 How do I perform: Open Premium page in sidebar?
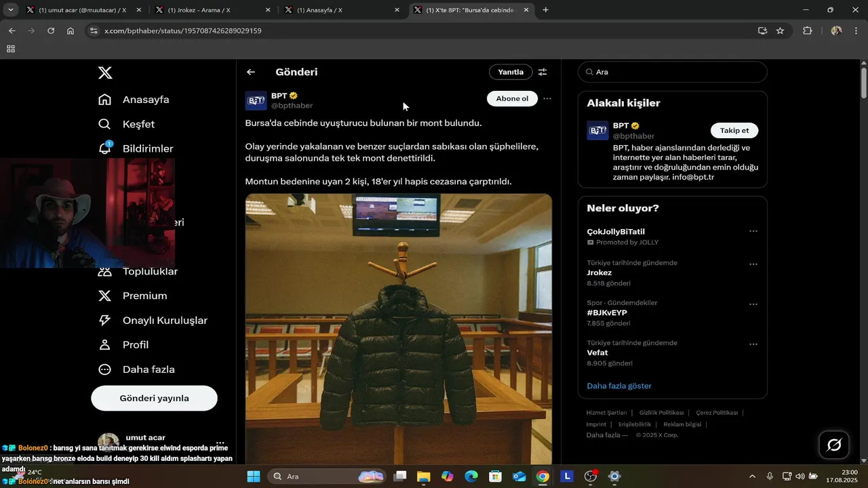pyautogui.click(x=132, y=296)
